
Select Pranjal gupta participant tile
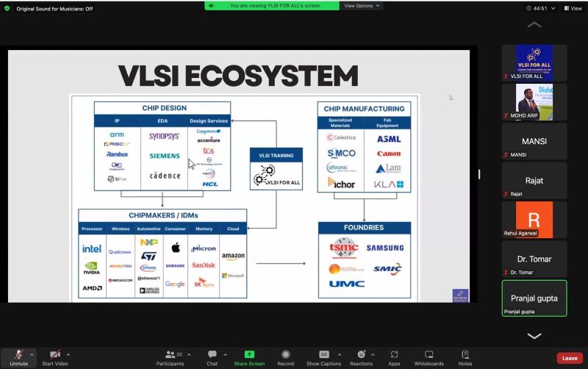pyautogui.click(x=534, y=298)
